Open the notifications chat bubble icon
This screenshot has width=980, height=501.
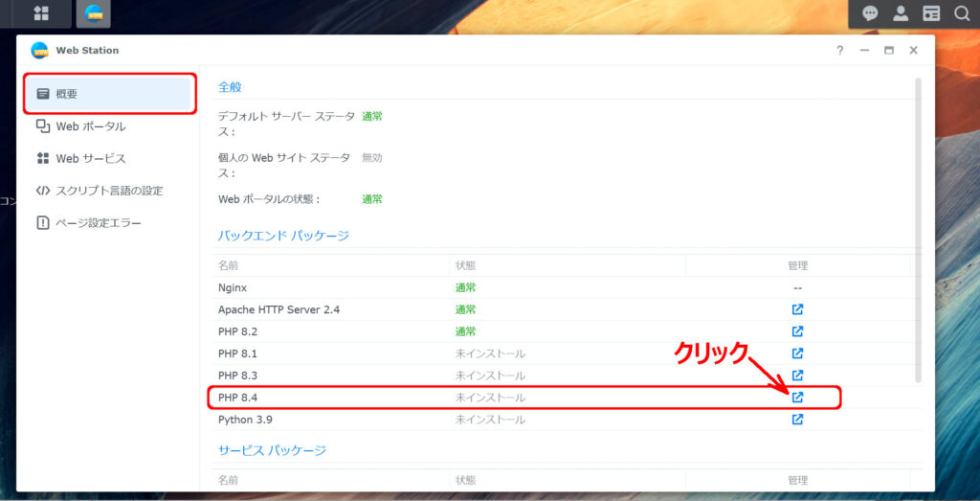[x=870, y=13]
